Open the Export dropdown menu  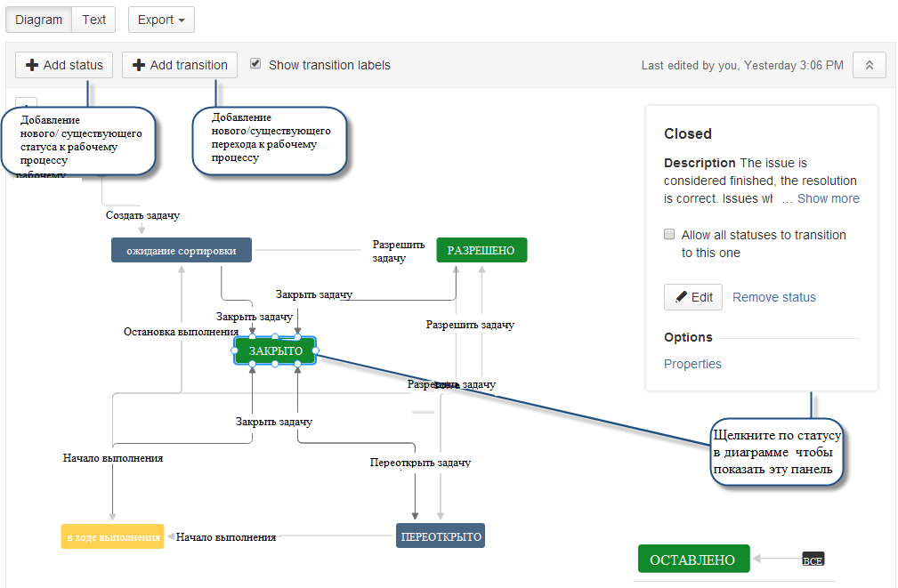click(161, 20)
